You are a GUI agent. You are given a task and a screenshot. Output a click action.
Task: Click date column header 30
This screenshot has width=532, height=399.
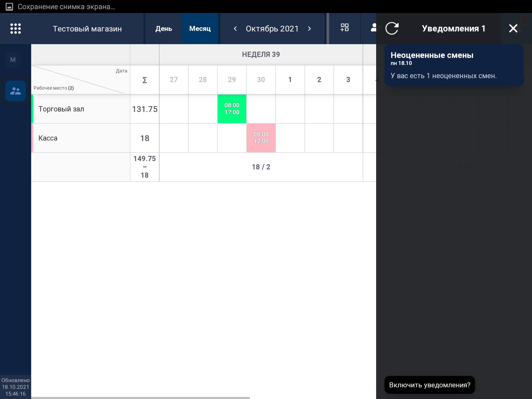coord(261,80)
